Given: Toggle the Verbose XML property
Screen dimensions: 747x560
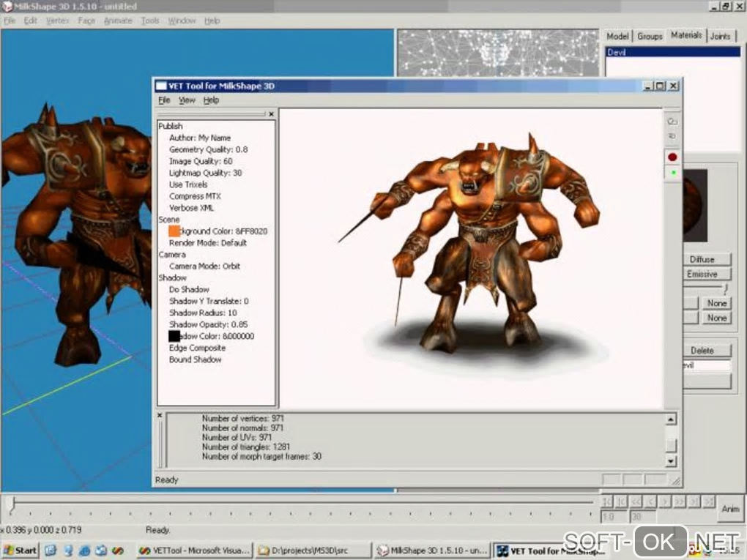Looking at the screenshot, I should point(192,208).
